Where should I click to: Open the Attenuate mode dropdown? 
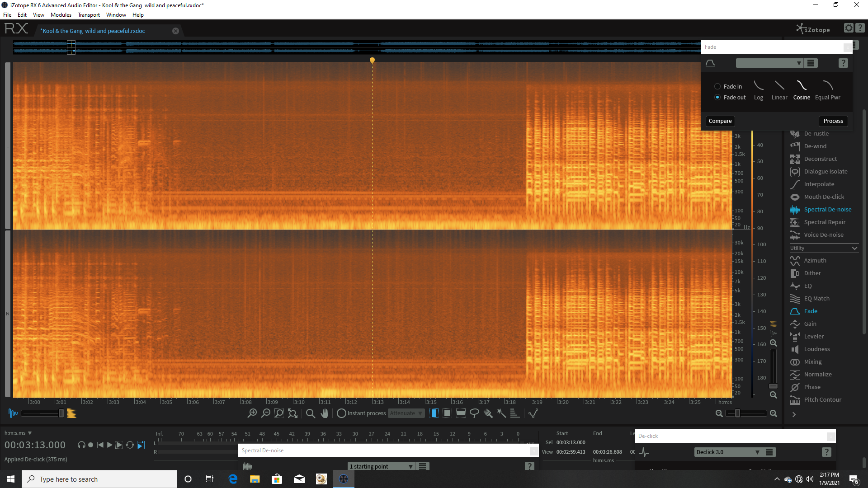click(x=406, y=413)
